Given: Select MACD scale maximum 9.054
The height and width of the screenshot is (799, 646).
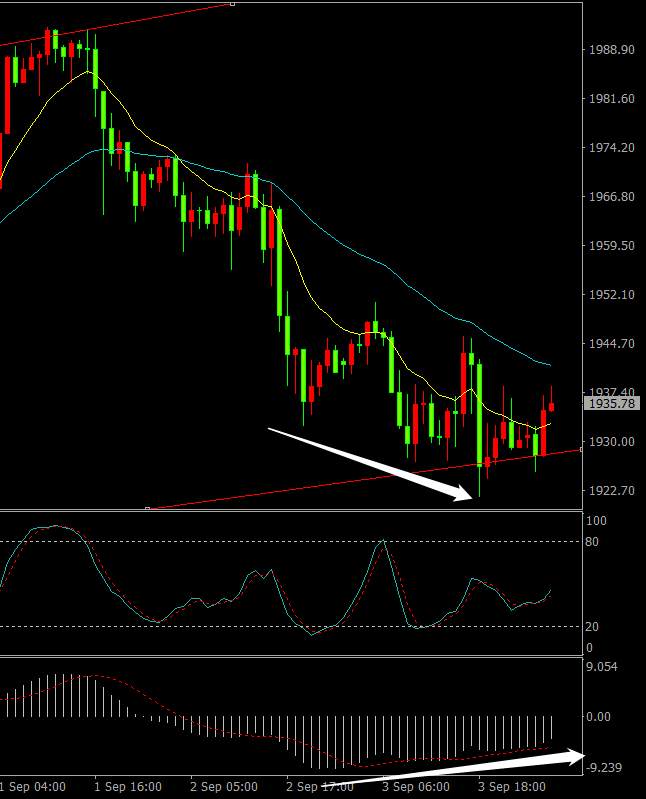Looking at the screenshot, I should coord(602,667).
